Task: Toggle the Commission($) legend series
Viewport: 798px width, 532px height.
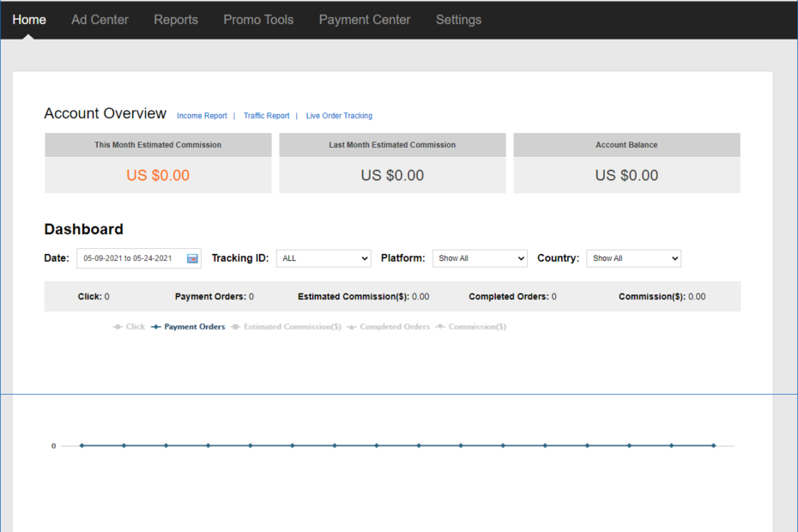Action: coord(471,327)
